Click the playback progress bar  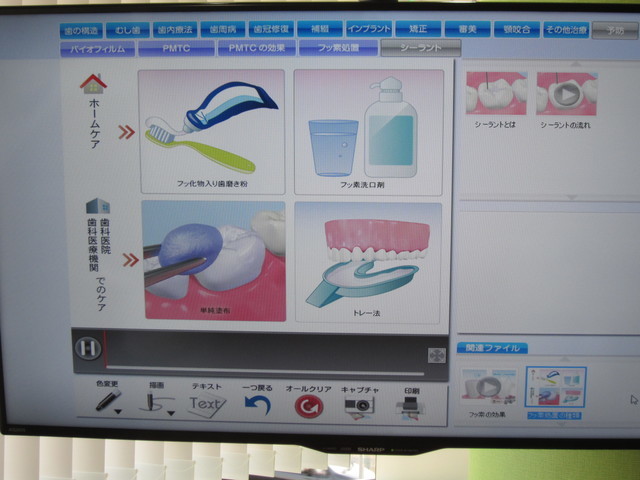pos(265,371)
